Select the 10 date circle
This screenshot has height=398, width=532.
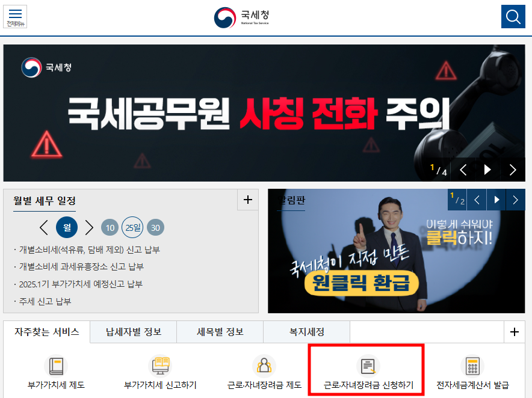(x=110, y=227)
